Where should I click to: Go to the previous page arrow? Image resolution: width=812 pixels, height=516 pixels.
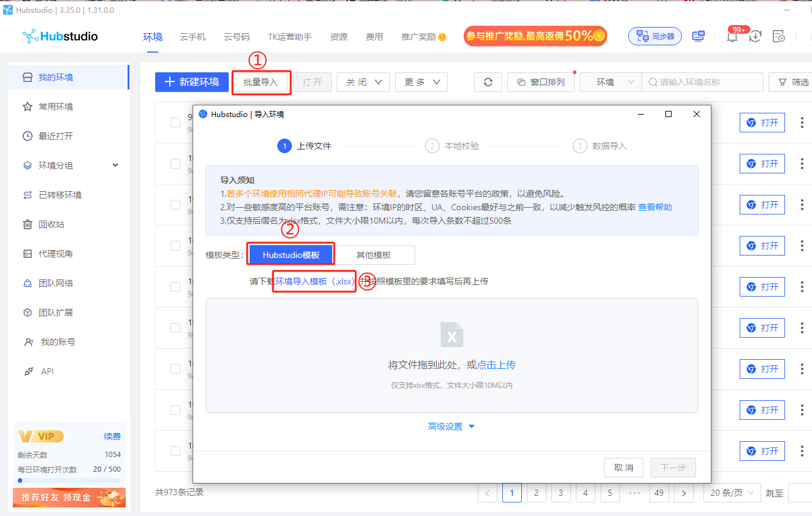click(x=487, y=493)
